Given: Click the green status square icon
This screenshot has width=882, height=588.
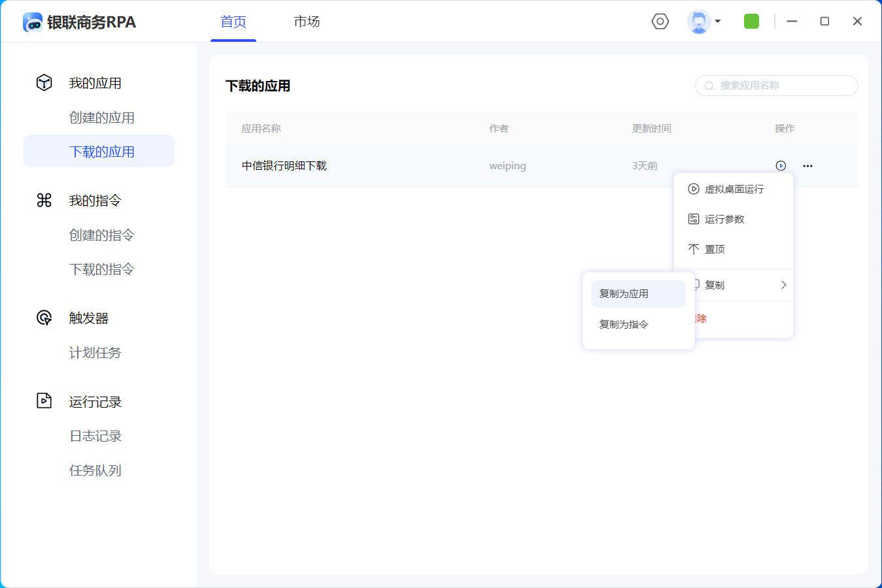Looking at the screenshot, I should (x=751, y=22).
